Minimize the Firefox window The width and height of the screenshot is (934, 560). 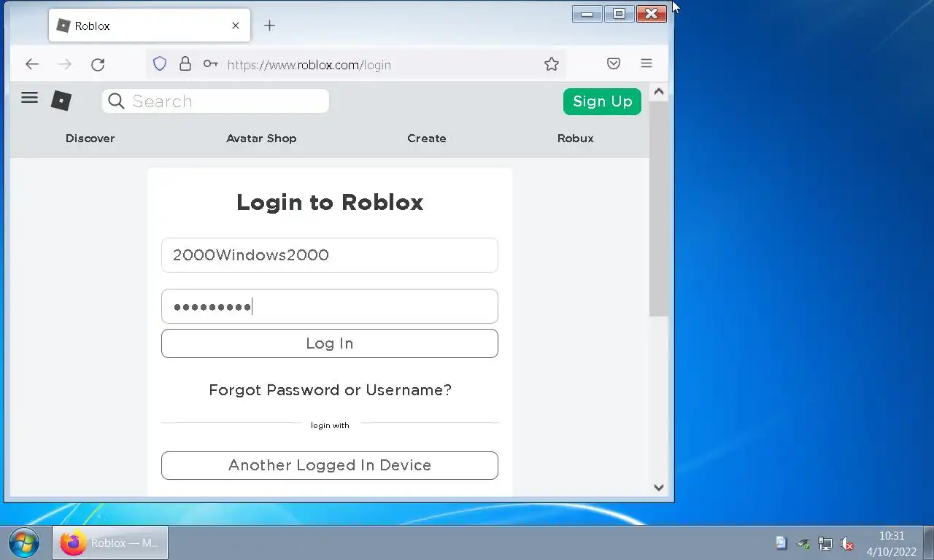pyautogui.click(x=587, y=14)
